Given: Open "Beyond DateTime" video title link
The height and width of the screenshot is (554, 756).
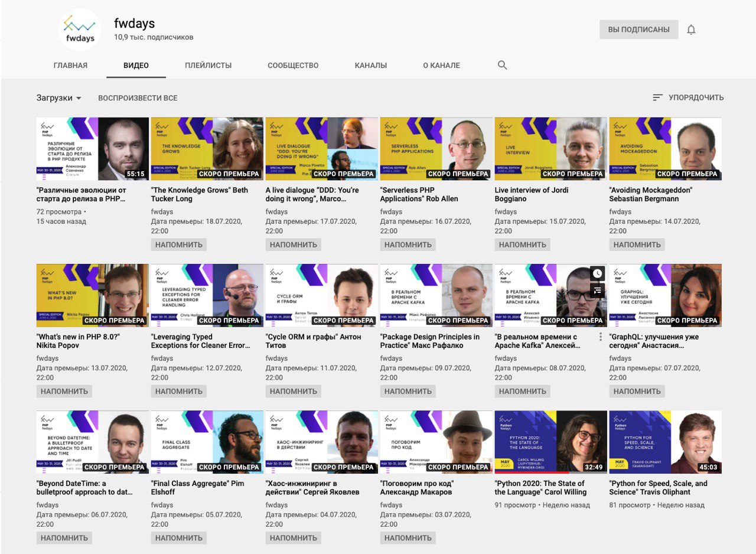Looking at the screenshot, I should (x=84, y=487).
